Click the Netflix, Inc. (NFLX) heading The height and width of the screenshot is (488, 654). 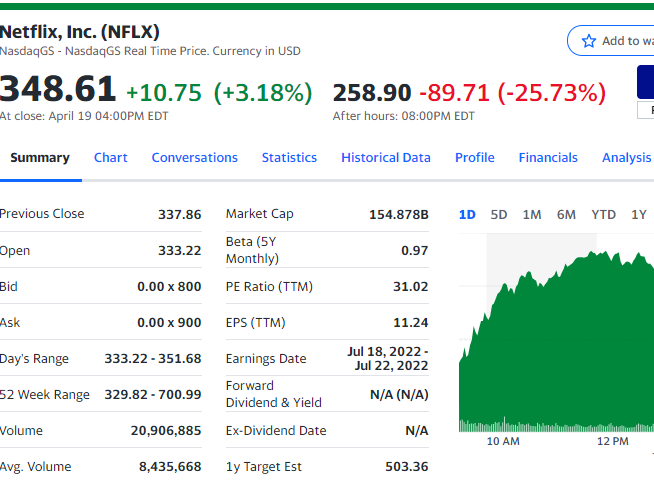click(x=79, y=32)
